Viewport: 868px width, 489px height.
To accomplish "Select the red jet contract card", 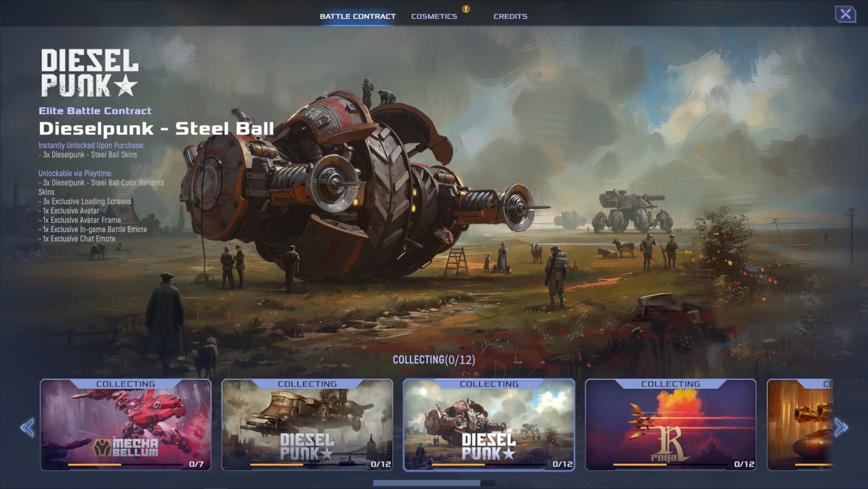I will (671, 424).
